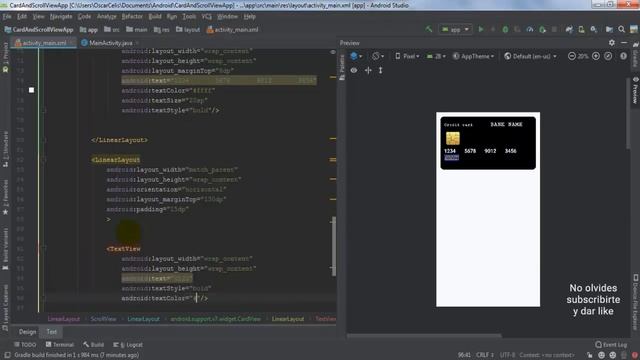Open the Build tool window
Screen dimensions: 640x360
click(93, 344)
